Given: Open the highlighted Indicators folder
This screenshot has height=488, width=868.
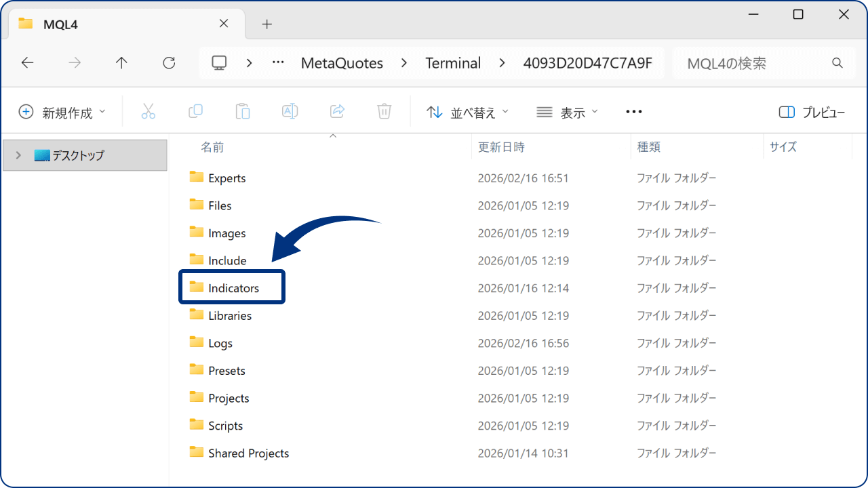Looking at the screenshot, I should pyautogui.click(x=235, y=287).
